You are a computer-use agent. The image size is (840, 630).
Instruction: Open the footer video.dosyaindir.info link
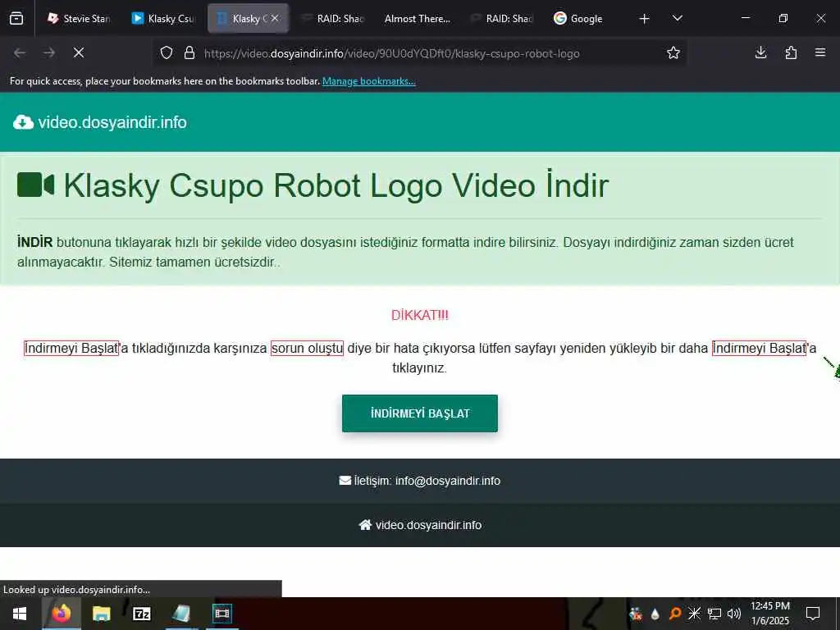tap(428, 526)
